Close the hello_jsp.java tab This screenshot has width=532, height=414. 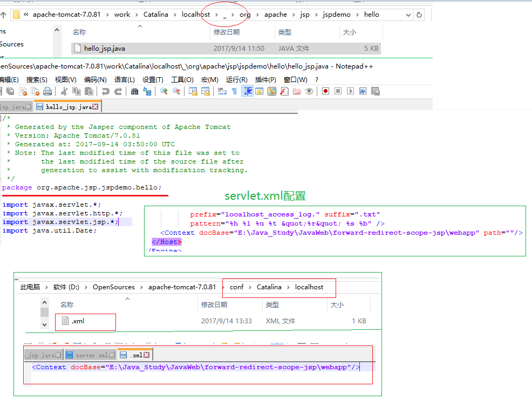pos(96,107)
